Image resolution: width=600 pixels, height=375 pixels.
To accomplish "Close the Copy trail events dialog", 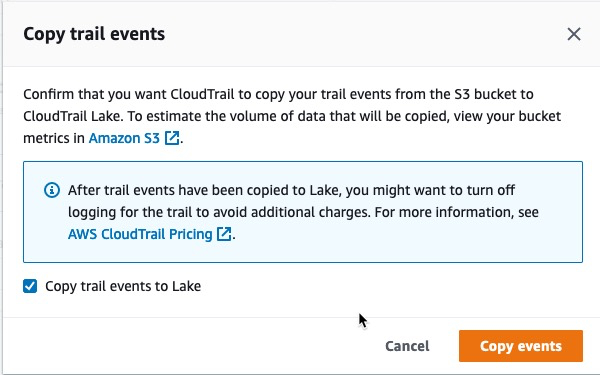I will pos(574,34).
